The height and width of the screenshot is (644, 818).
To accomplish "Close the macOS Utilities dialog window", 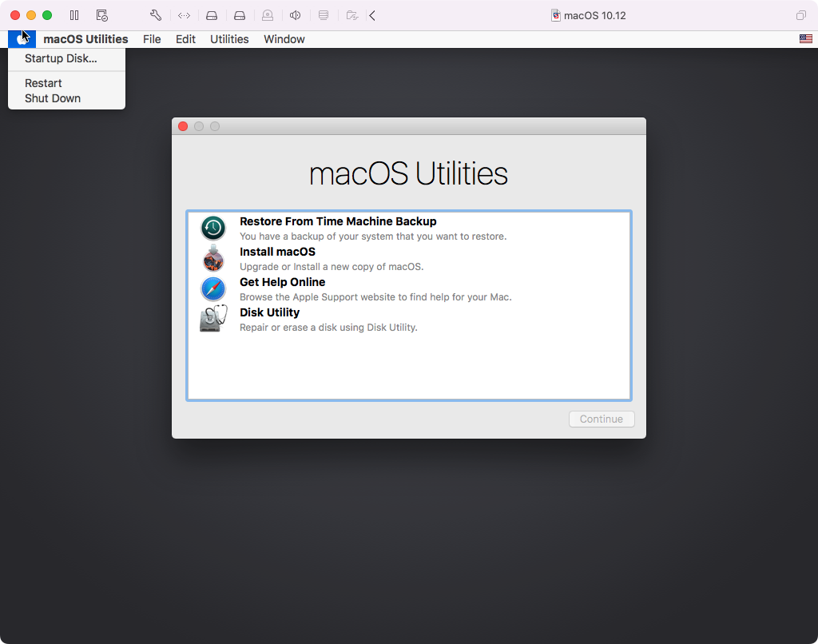I will pos(183,126).
